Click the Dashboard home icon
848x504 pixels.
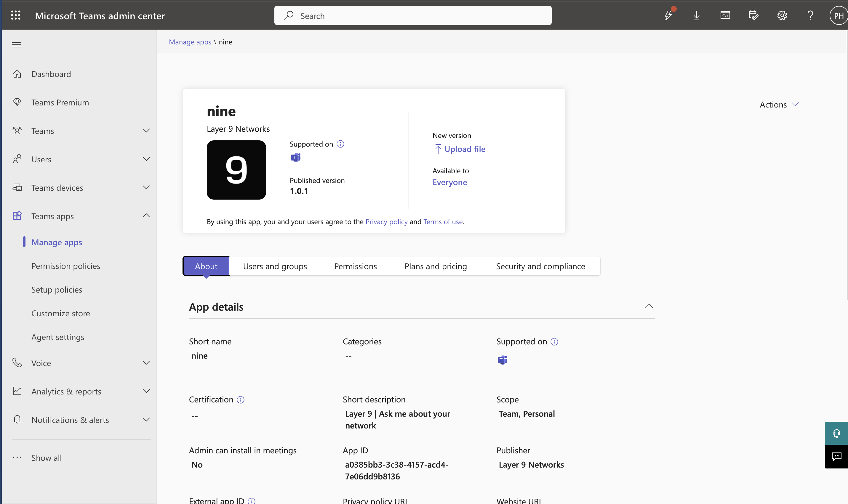click(17, 74)
